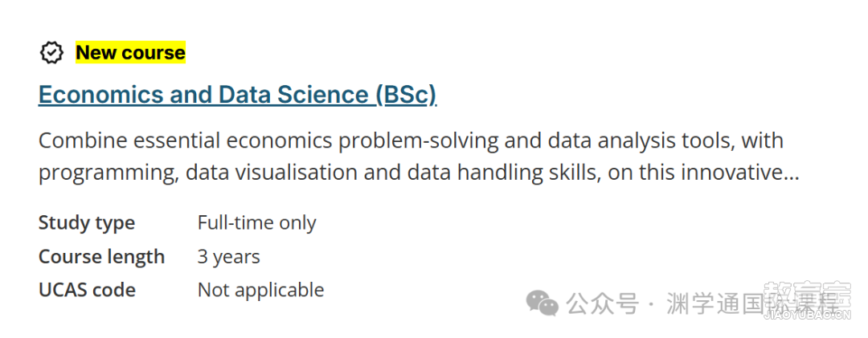Click the WeChat logo icon in watermark
The height and width of the screenshot is (338, 868).
coord(542,303)
